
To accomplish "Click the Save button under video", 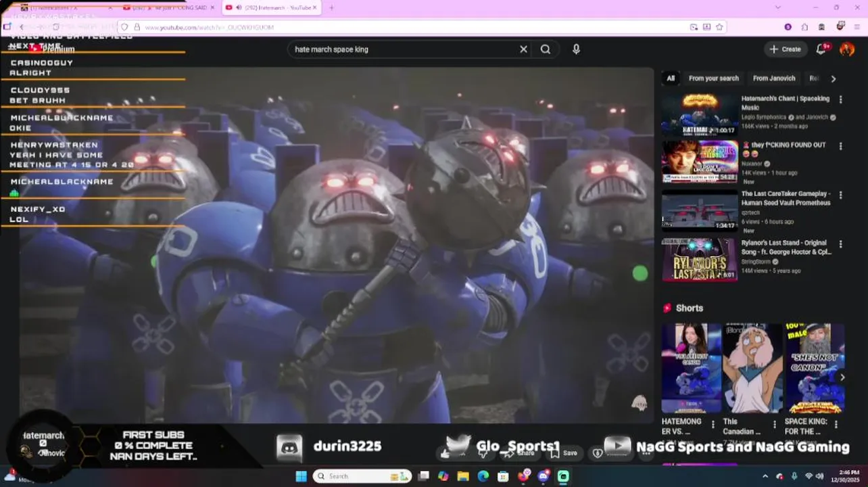I will coord(564,453).
